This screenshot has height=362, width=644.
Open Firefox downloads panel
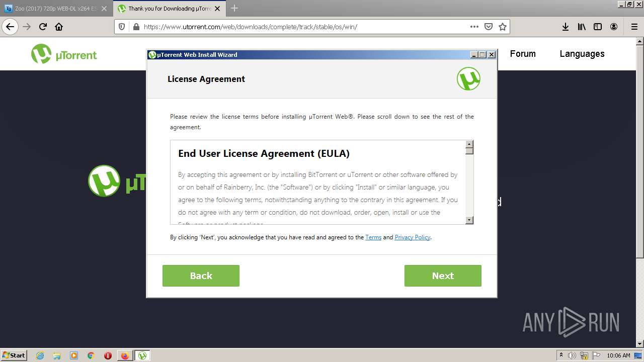[x=566, y=27]
